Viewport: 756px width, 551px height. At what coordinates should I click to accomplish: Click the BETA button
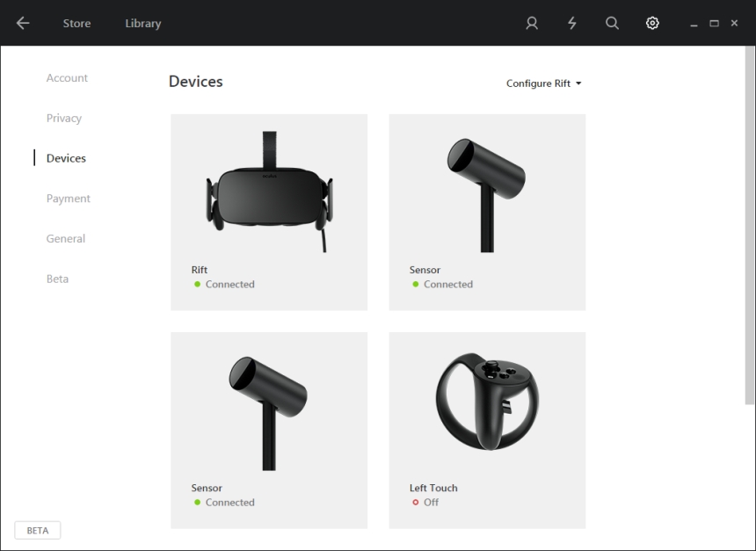click(x=38, y=530)
